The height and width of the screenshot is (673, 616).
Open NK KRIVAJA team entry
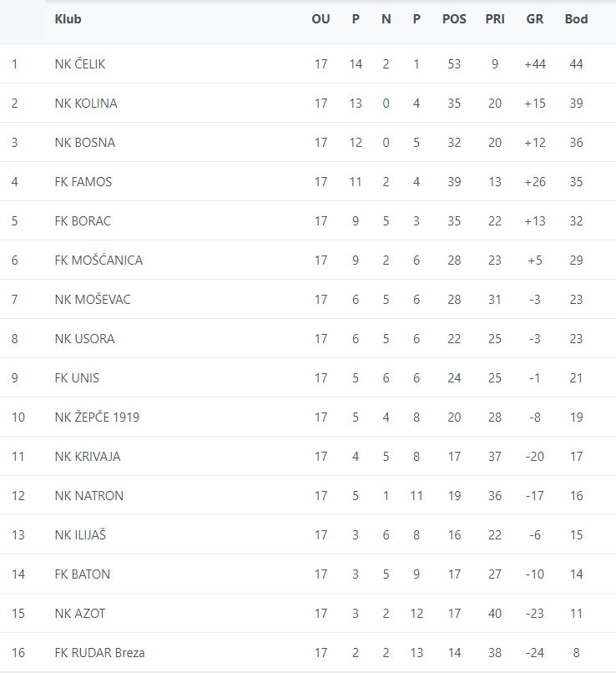(x=88, y=456)
